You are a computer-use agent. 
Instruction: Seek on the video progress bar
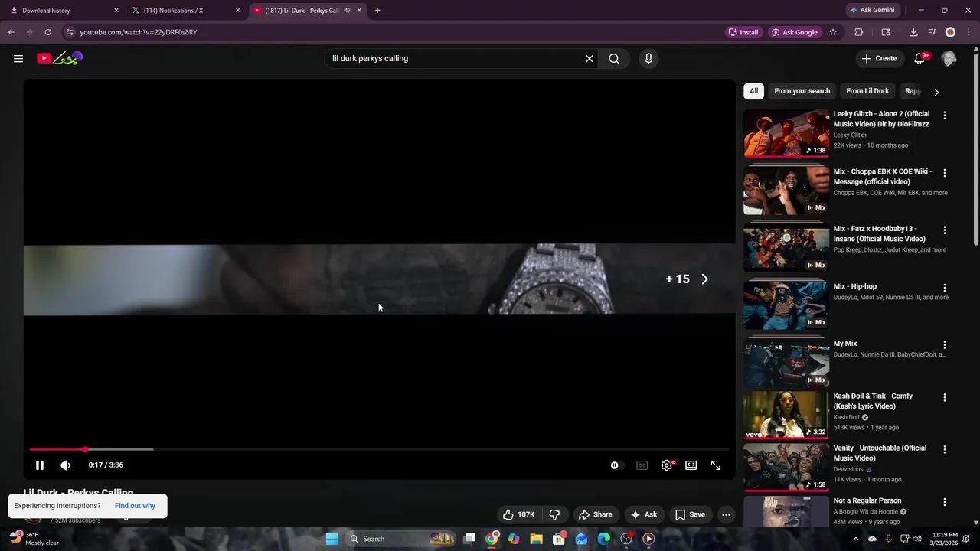[x=379, y=449]
